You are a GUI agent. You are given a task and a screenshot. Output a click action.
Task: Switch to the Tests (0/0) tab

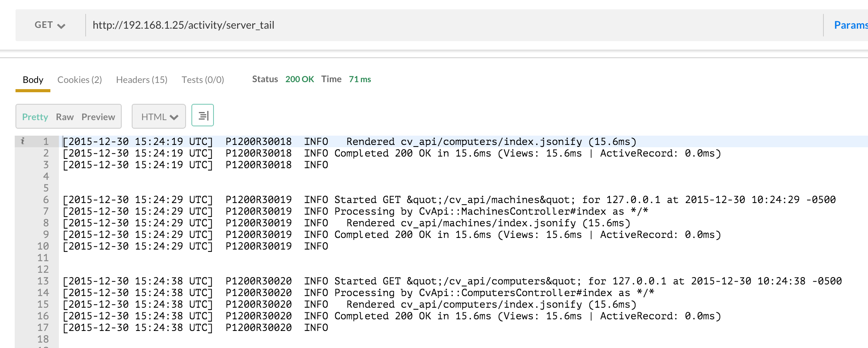point(203,80)
